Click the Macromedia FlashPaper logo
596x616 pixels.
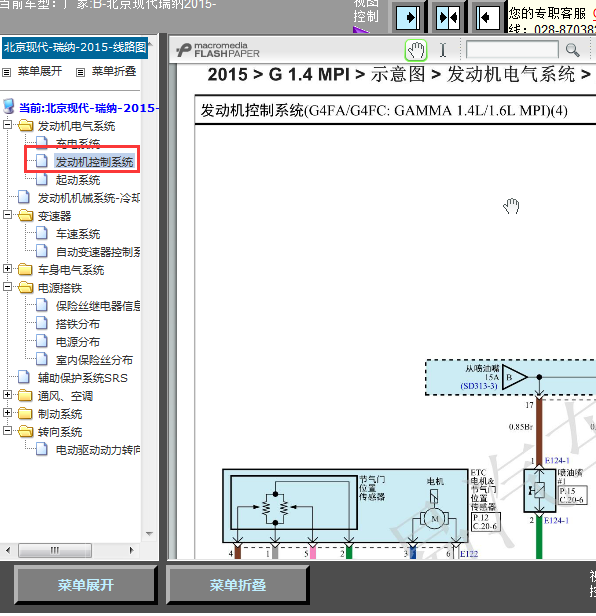coord(218,50)
